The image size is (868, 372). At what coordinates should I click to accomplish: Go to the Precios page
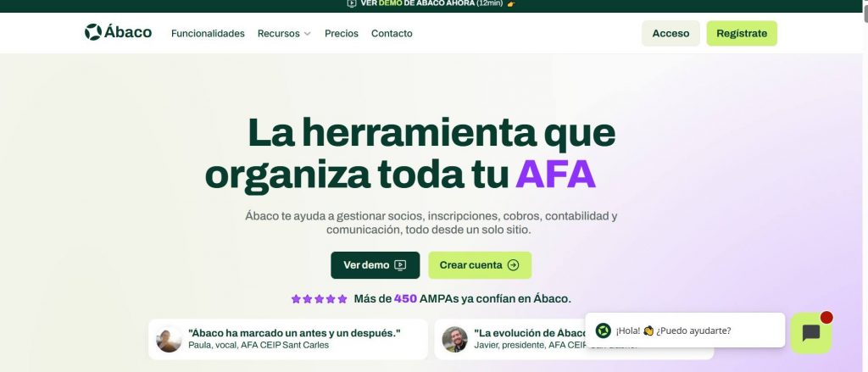[x=342, y=33]
